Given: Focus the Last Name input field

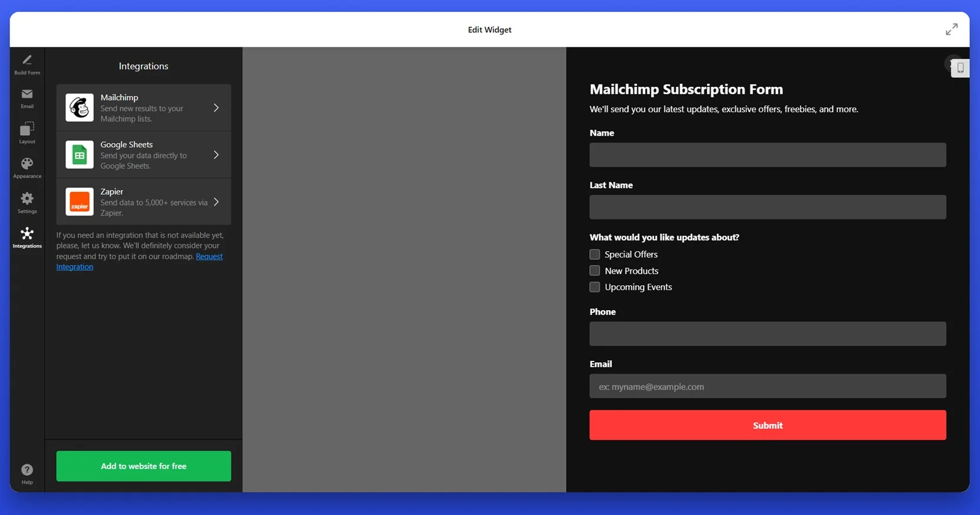Looking at the screenshot, I should pos(767,207).
